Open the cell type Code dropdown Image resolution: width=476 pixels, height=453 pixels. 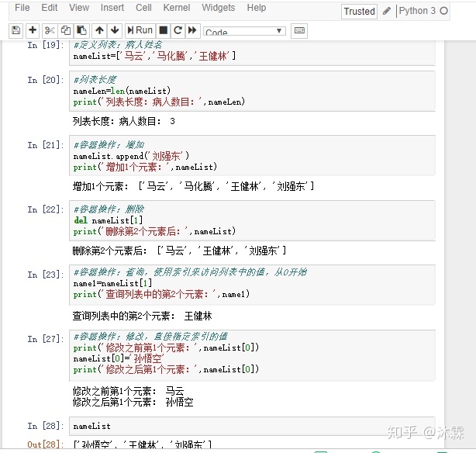(x=244, y=31)
